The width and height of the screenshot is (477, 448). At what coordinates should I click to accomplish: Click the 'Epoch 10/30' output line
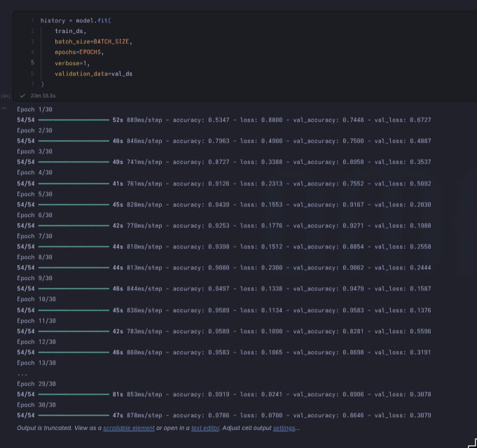click(36, 299)
